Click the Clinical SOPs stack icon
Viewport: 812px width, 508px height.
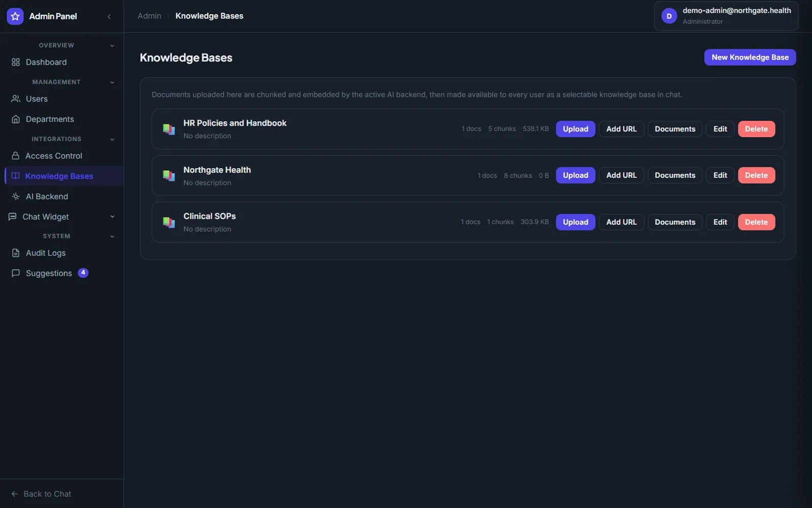tap(168, 222)
